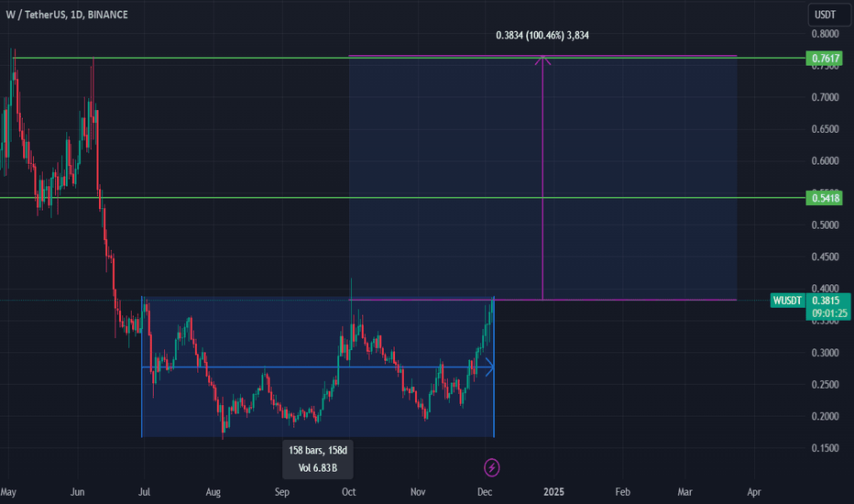Click the 158 bars, 158d info box
Screen dimensions: 854x504
click(318, 459)
